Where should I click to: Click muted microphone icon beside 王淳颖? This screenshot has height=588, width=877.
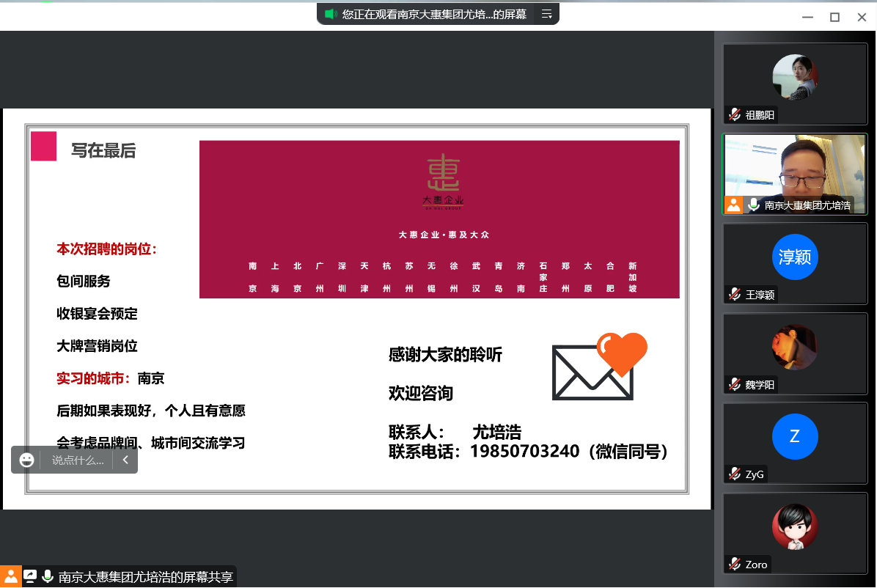735,294
